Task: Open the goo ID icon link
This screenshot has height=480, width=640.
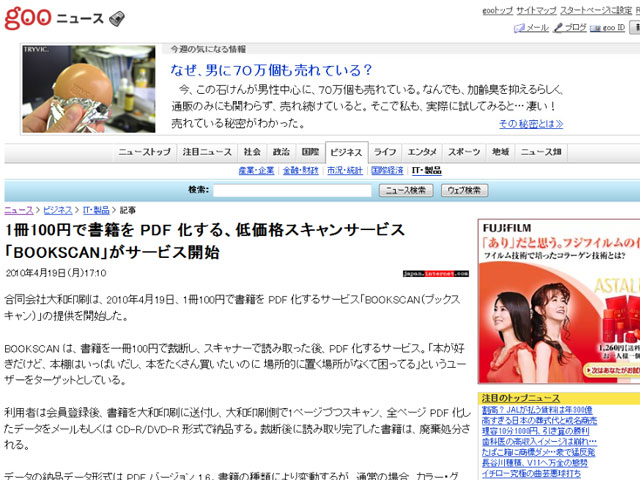Action: (608, 28)
